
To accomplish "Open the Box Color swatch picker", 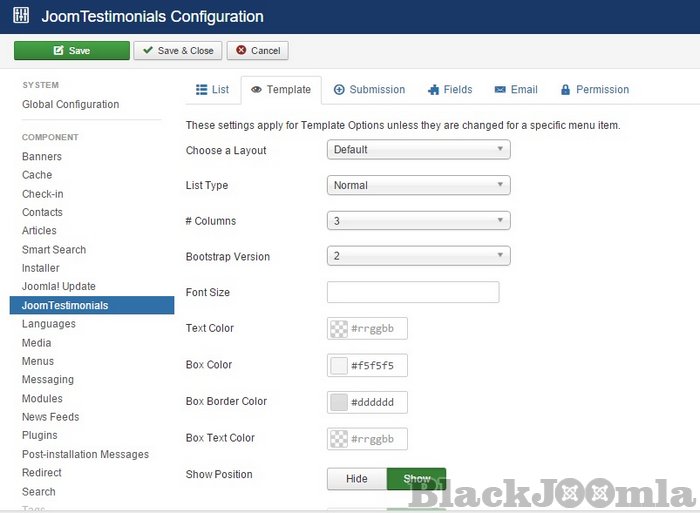I will coord(339,366).
